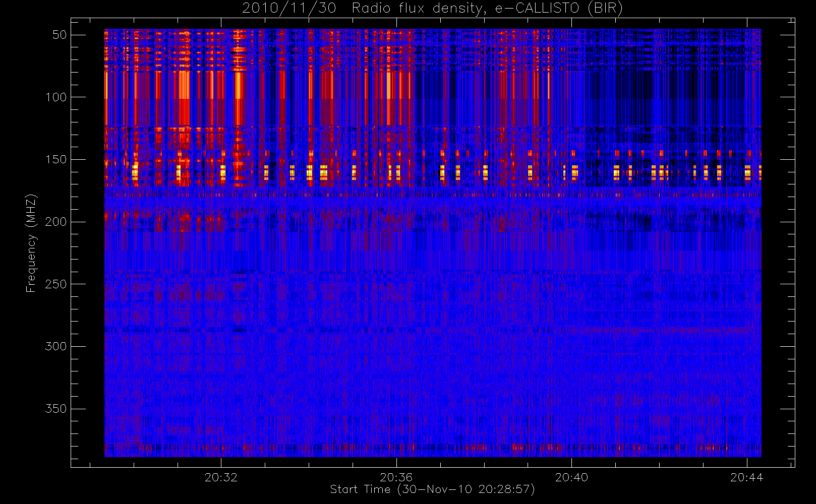816x504 pixels.
Task: Click the '150' frequency tick label
Action: pyautogui.click(x=56, y=159)
